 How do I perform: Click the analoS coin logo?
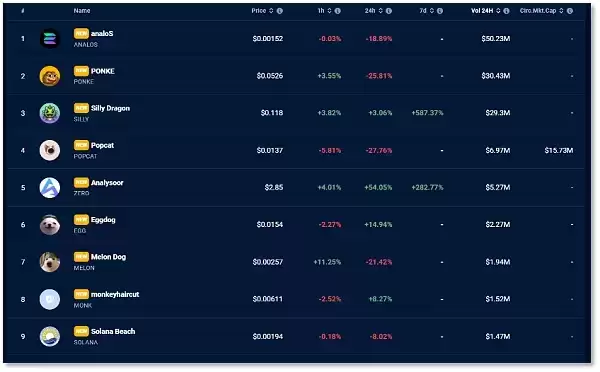click(50, 39)
